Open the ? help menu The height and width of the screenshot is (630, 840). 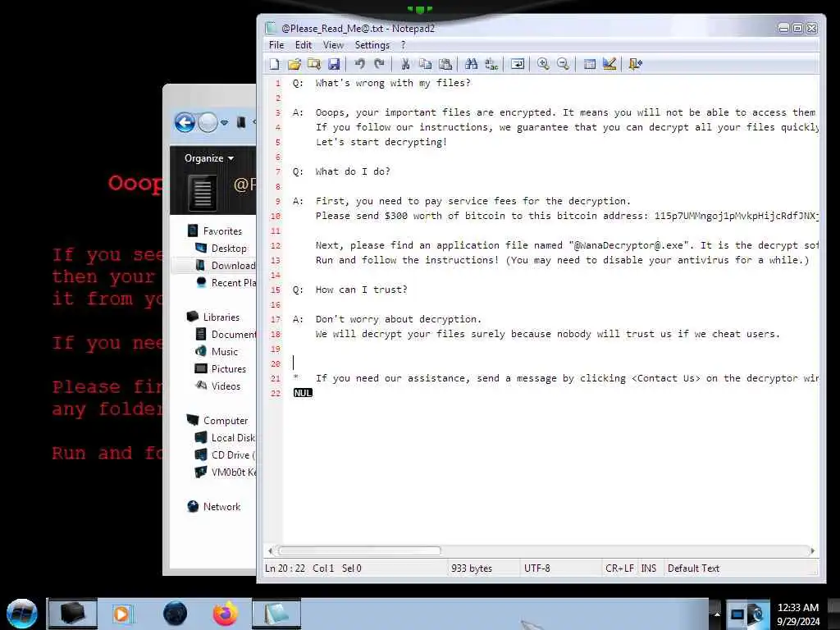pos(404,45)
